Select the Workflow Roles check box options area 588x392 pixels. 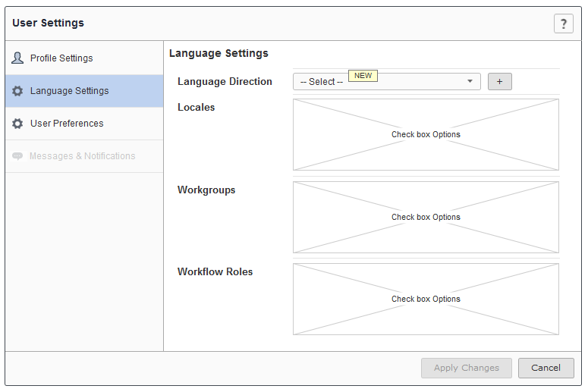point(426,299)
